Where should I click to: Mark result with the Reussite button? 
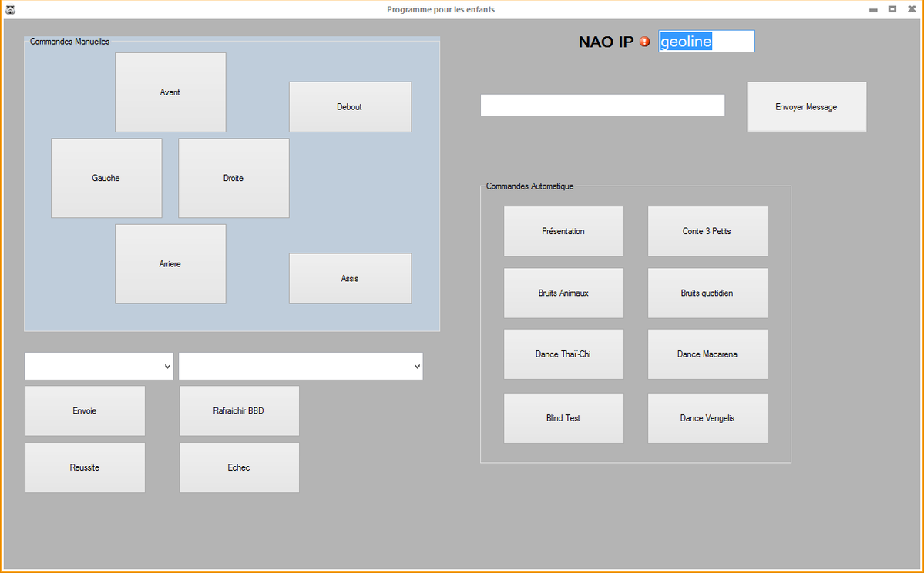pos(85,467)
